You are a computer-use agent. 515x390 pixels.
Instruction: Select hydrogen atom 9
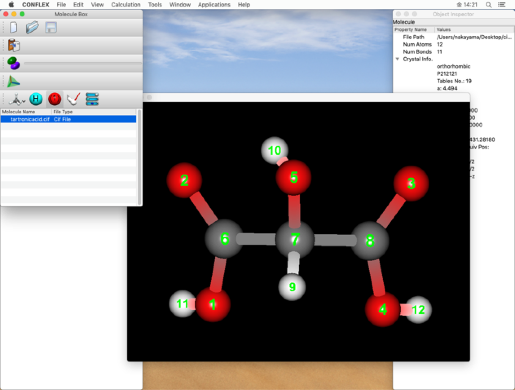coord(292,287)
